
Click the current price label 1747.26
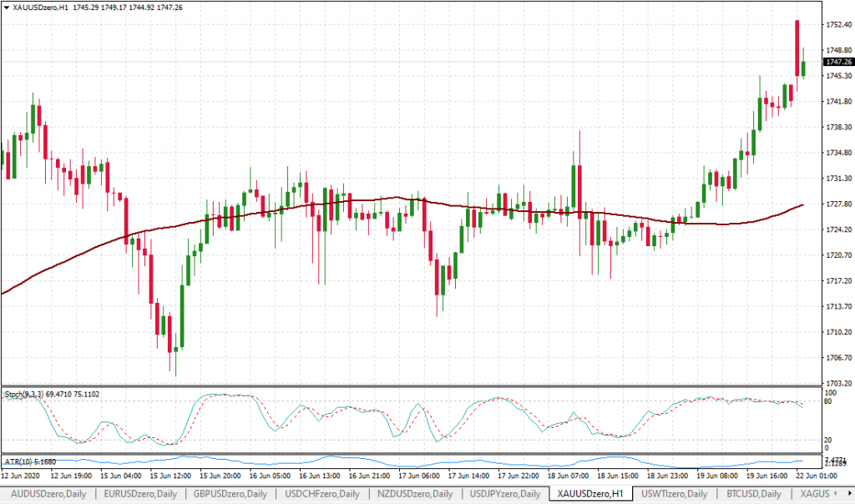(837, 62)
